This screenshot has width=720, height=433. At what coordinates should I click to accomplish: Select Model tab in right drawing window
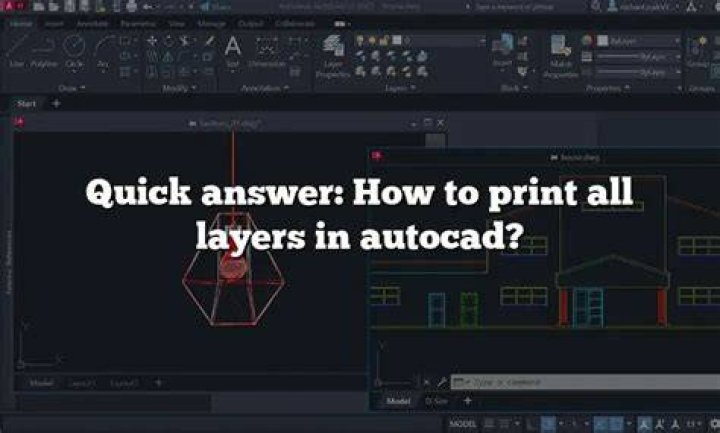pos(398,401)
